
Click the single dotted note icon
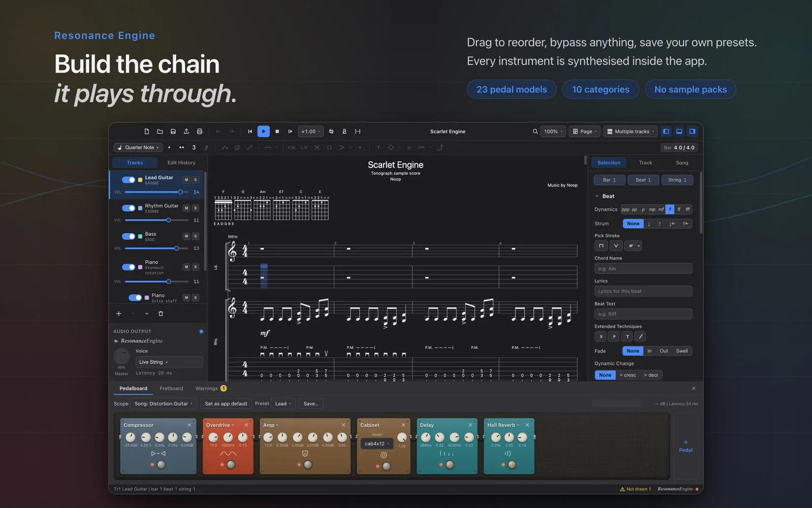click(169, 148)
